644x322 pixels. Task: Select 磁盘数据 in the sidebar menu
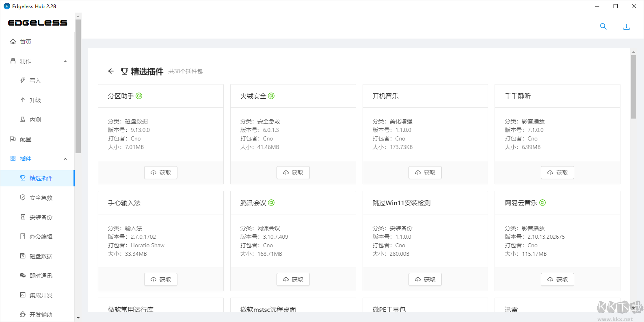tap(41, 256)
